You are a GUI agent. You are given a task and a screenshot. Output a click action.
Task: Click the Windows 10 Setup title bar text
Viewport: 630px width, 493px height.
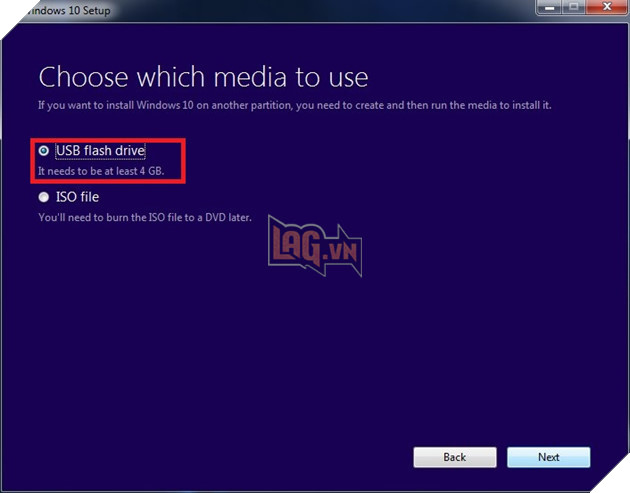click(68, 10)
